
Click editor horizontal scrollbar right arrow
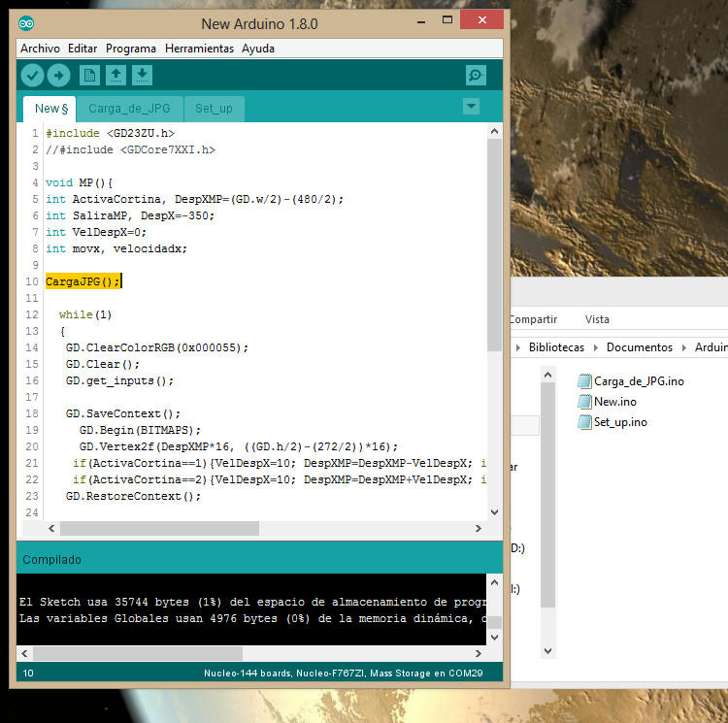pyautogui.click(x=479, y=529)
